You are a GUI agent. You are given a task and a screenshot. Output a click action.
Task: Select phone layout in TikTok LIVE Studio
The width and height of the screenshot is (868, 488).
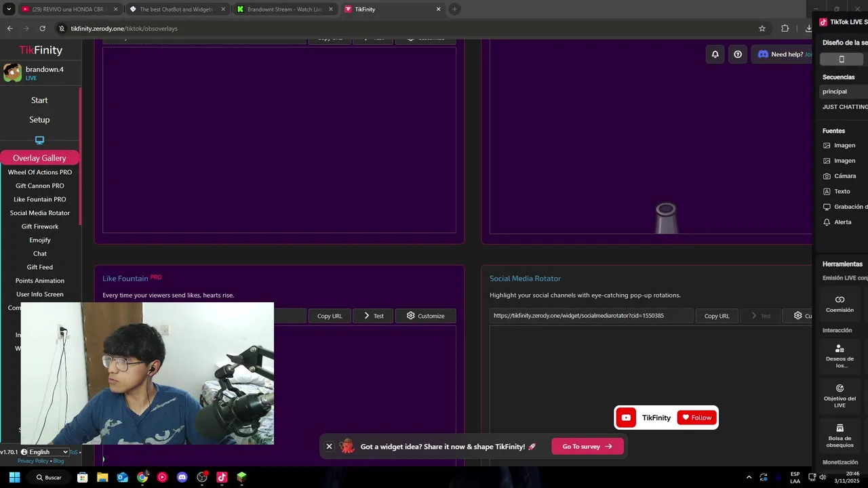point(842,59)
